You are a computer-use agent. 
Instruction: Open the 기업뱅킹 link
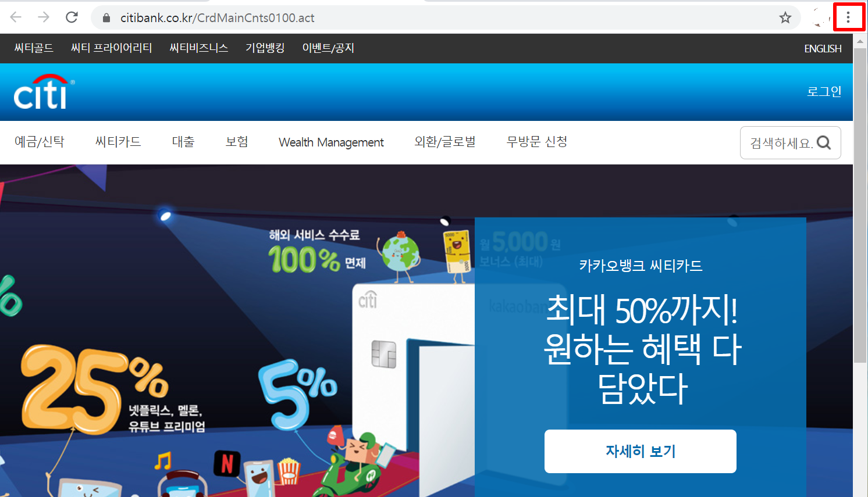[265, 48]
